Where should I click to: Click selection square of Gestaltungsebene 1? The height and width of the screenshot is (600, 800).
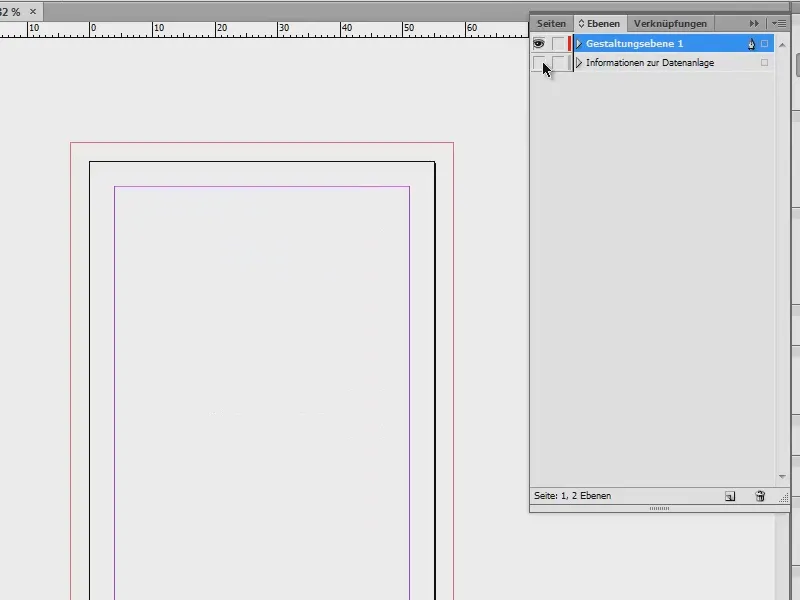[764, 44]
